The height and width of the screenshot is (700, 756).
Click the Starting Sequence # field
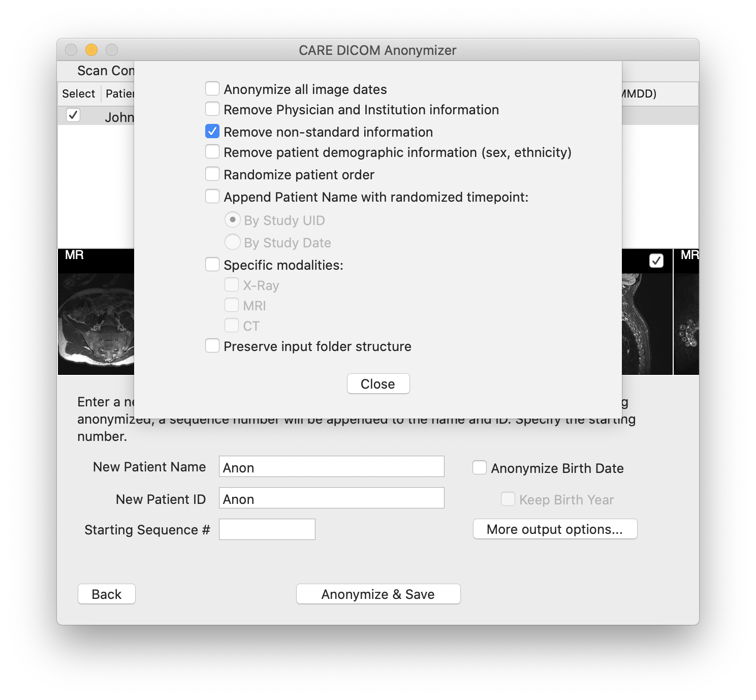click(267, 529)
